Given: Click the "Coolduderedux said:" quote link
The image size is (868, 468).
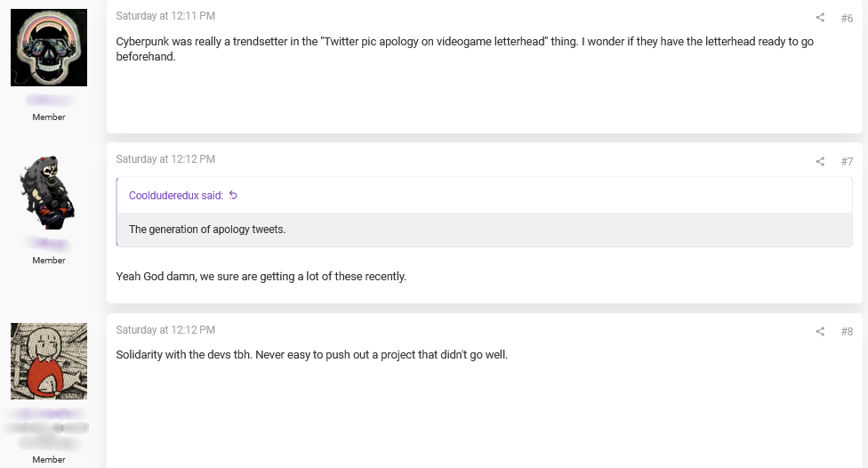Looking at the screenshot, I should point(176,196).
